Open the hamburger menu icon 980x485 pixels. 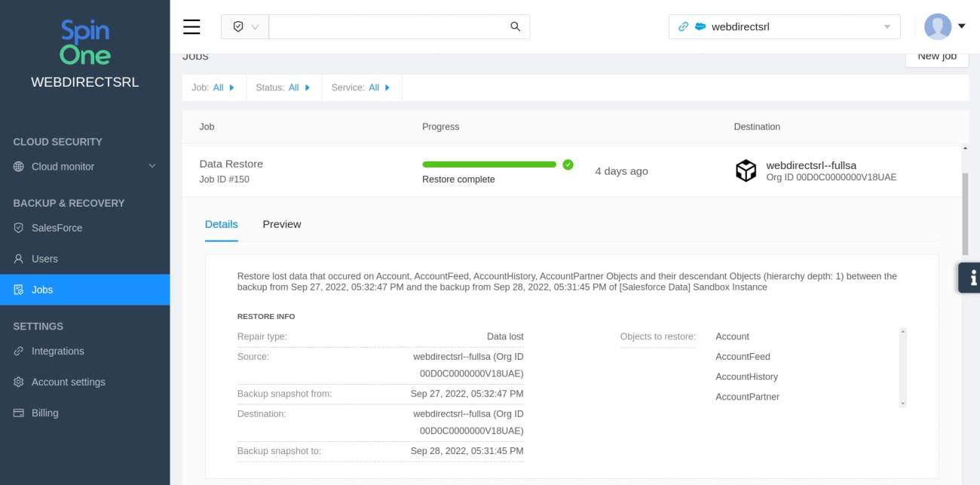tap(191, 27)
